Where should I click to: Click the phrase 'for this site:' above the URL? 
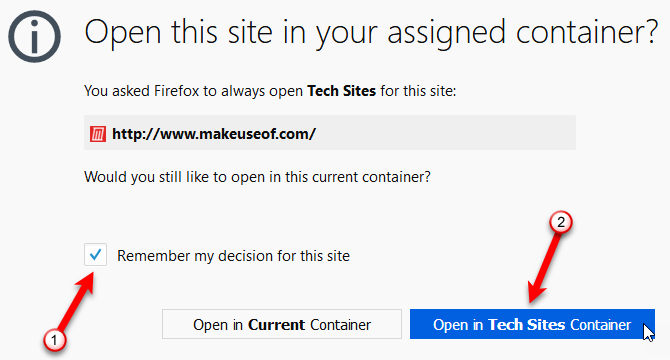pos(418,91)
